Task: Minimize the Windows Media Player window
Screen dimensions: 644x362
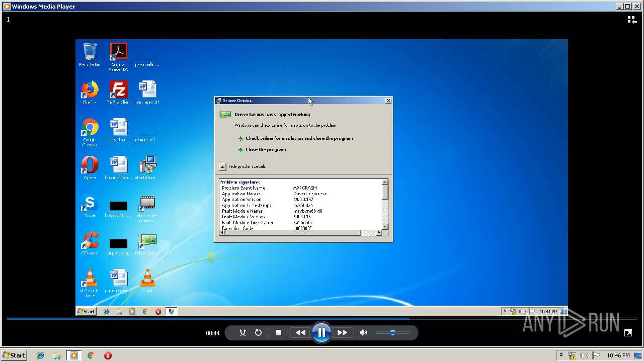Action: point(619,7)
